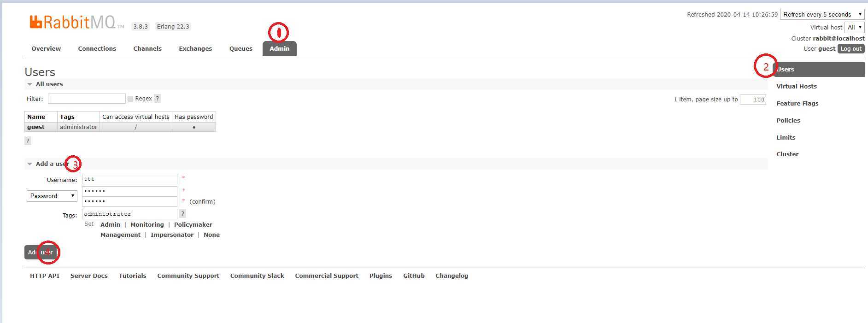Click the RabbitMQ logo
The image size is (868, 323).
[x=76, y=22]
